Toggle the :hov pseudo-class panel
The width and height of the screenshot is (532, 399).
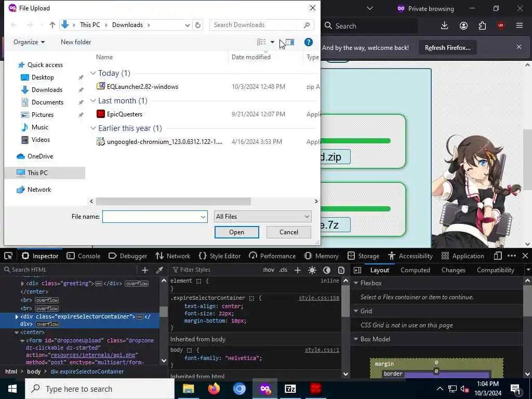pos(269,270)
